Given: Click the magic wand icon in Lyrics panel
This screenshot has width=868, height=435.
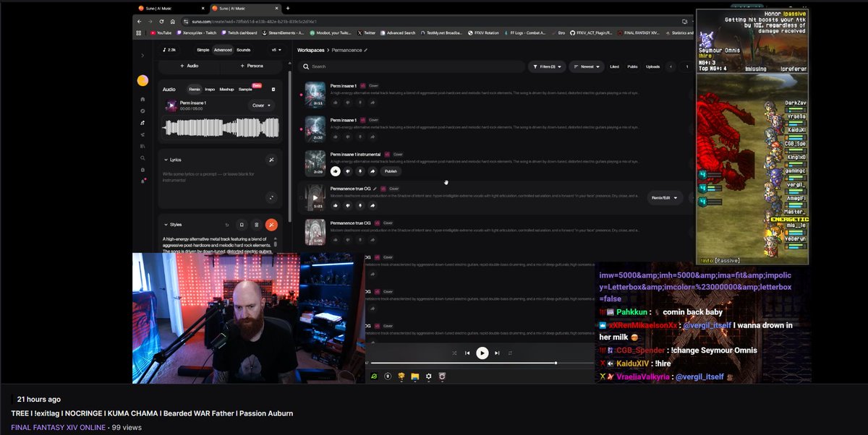Looking at the screenshot, I should click(x=271, y=160).
